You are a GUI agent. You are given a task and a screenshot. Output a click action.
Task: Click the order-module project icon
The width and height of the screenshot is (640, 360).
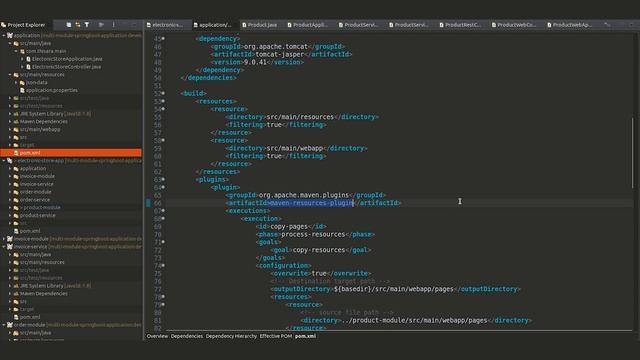(x=10, y=325)
